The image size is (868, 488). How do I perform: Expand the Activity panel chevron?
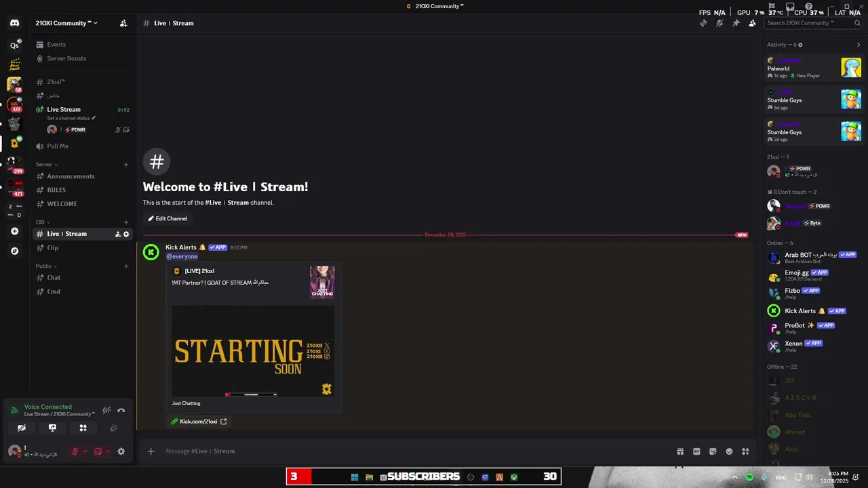(859, 45)
